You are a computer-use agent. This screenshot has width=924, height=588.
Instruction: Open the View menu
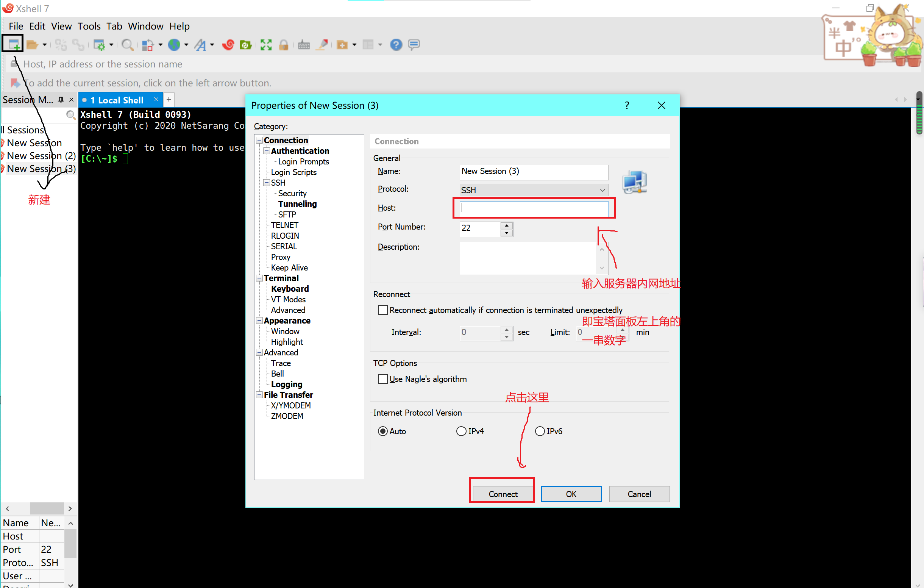[61, 26]
